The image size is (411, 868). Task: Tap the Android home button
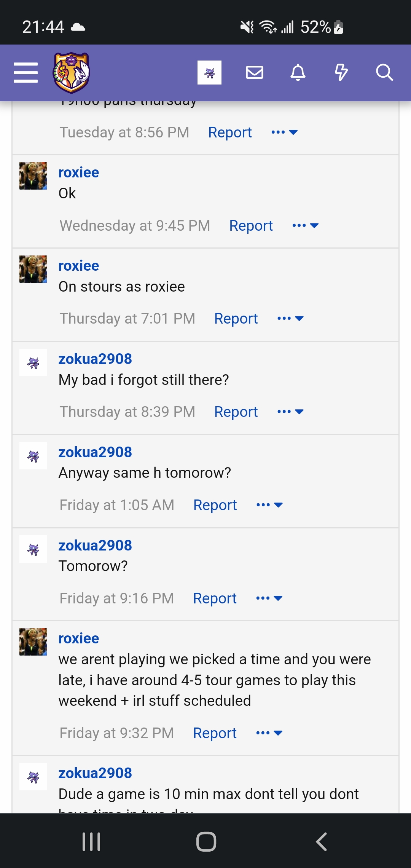206,841
